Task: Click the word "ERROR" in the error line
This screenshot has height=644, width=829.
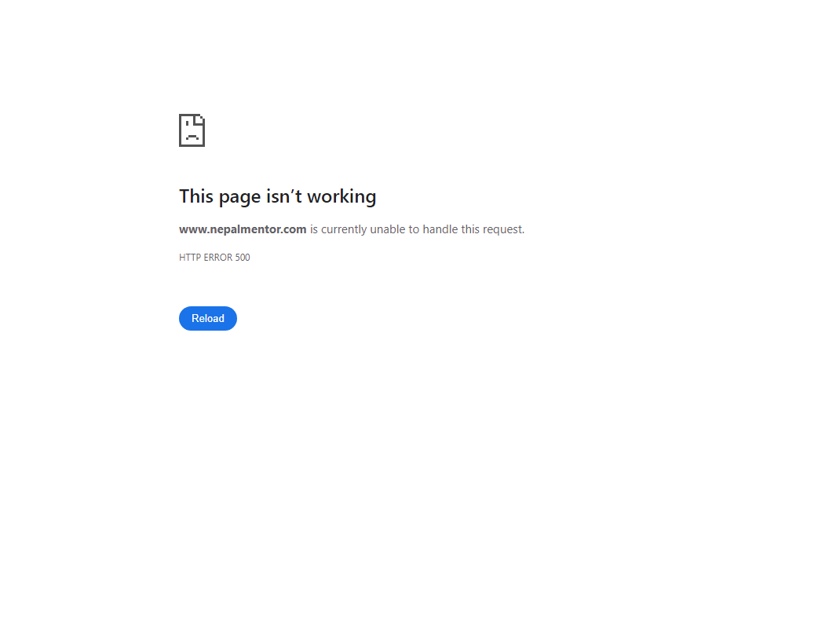Action: (x=217, y=258)
